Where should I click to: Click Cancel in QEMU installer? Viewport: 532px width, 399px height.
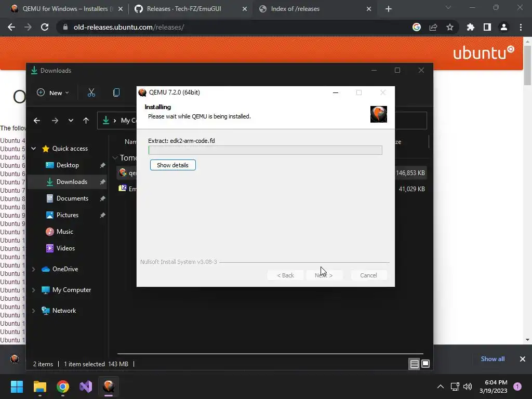click(x=368, y=275)
